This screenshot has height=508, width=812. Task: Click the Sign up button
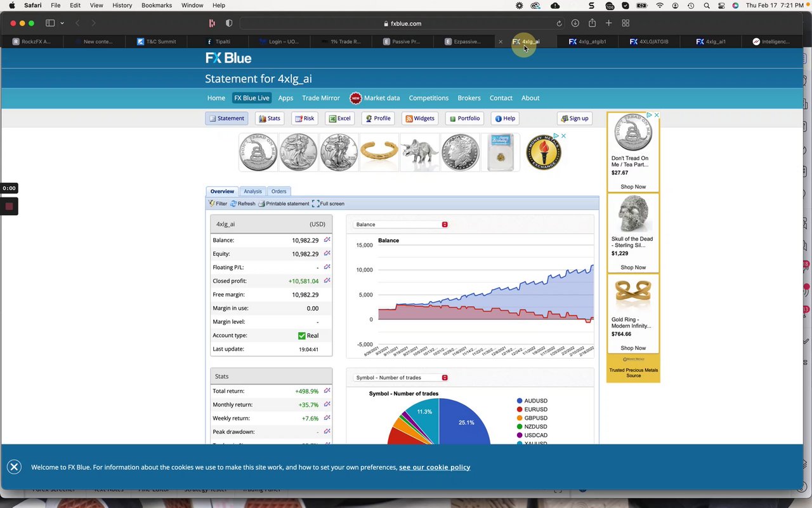[x=575, y=118]
